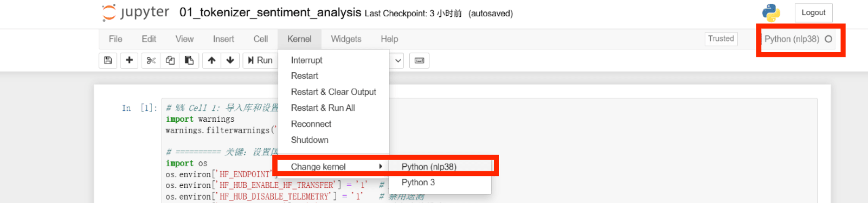Move selected cell down arrow
The image size is (868, 203).
(x=230, y=60)
